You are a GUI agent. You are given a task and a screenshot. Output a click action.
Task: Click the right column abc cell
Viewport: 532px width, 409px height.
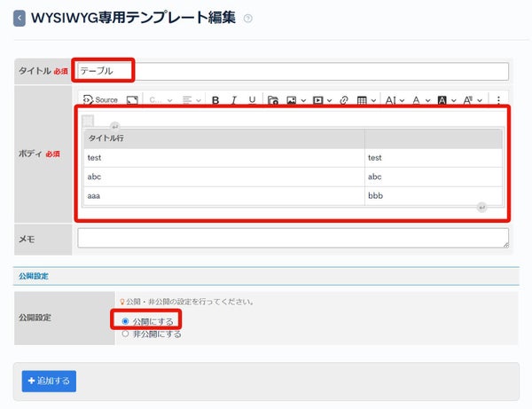click(x=434, y=177)
